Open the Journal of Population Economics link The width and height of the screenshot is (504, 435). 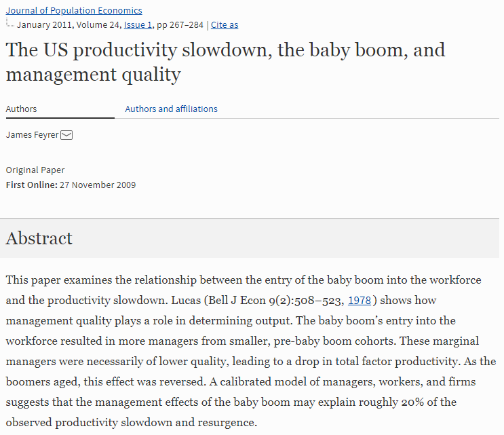coord(74,10)
